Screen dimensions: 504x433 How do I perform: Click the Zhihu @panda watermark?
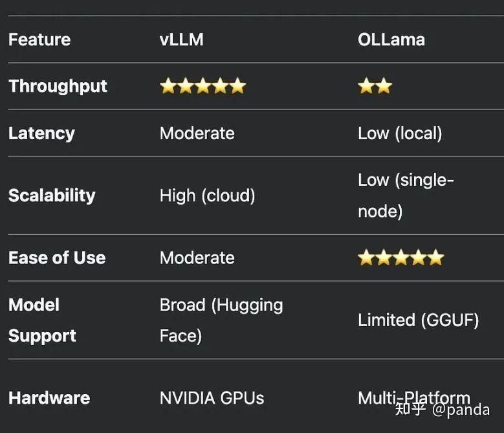(x=443, y=409)
